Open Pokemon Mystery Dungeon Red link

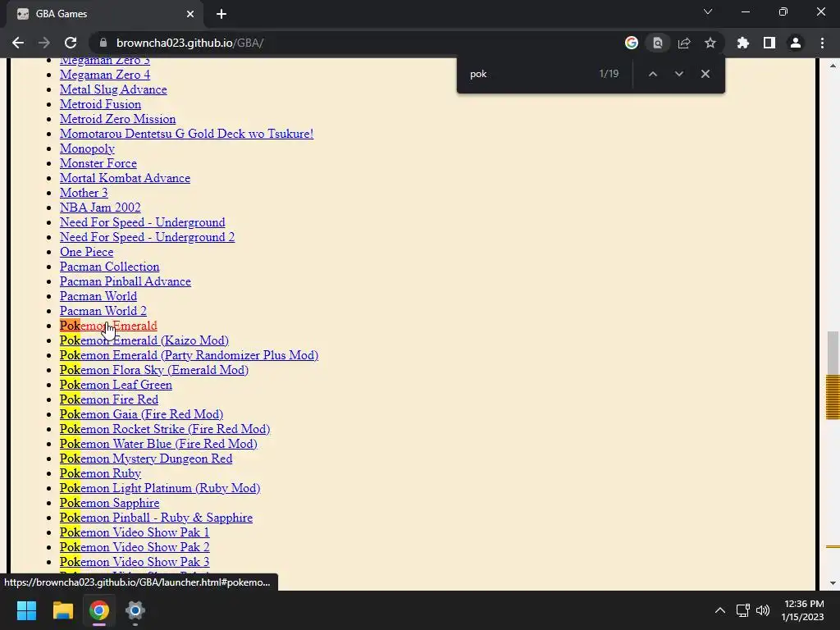tap(146, 459)
